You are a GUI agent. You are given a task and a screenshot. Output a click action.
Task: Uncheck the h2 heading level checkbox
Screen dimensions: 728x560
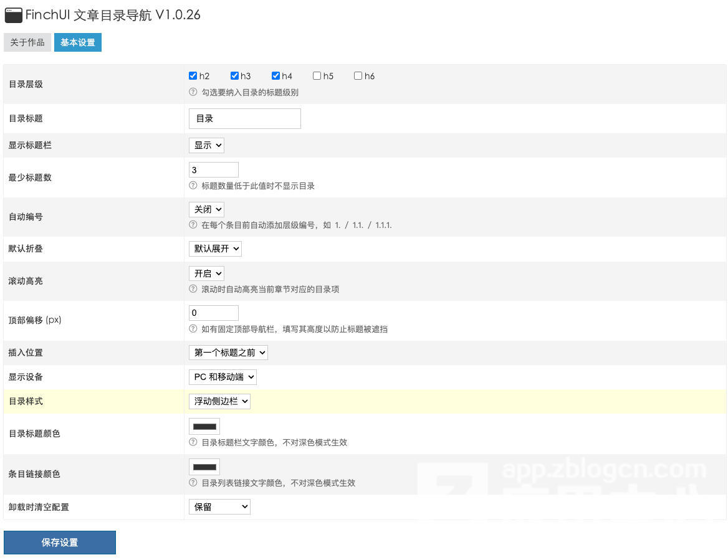pos(193,75)
